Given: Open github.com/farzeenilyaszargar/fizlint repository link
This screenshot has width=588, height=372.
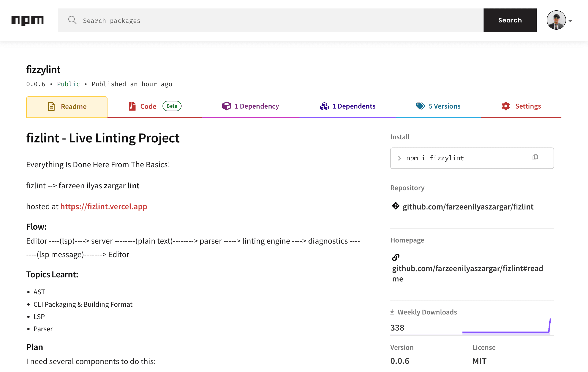Looking at the screenshot, I should click(468, 207).
